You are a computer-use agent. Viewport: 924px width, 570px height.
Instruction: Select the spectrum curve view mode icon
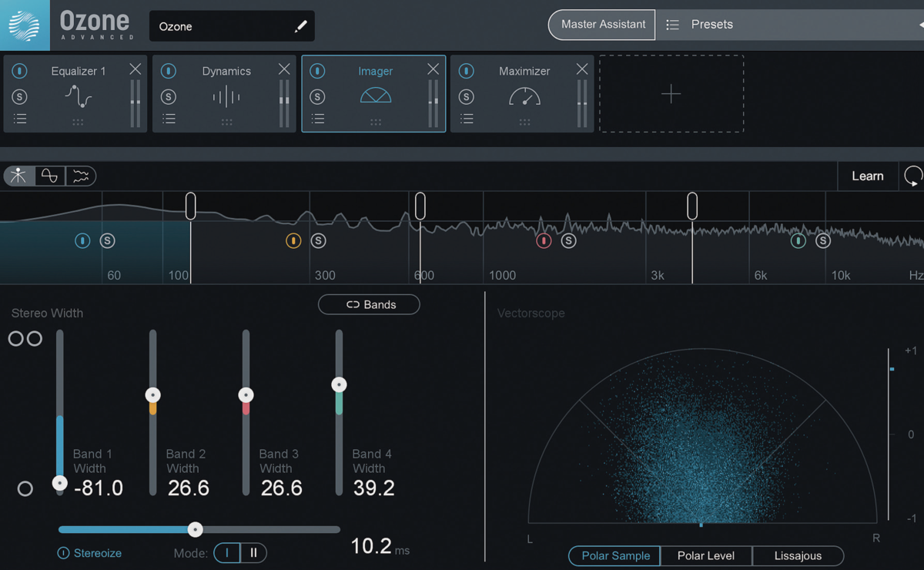81,176
